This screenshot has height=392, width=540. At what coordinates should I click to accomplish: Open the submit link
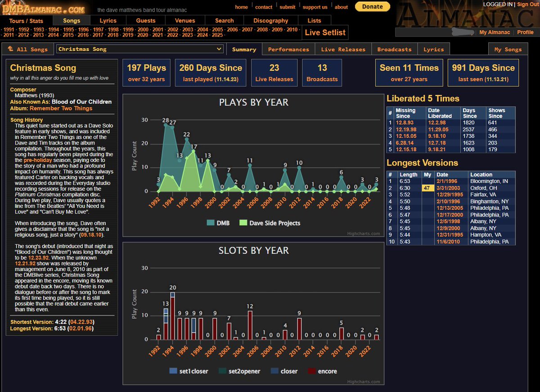click(288, 7)
